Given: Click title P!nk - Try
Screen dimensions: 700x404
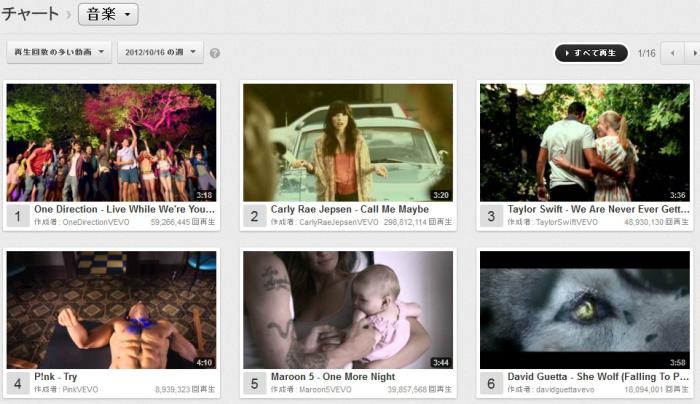Looking at the screenshot, I should pyautogui.click(x=56, y=376).
